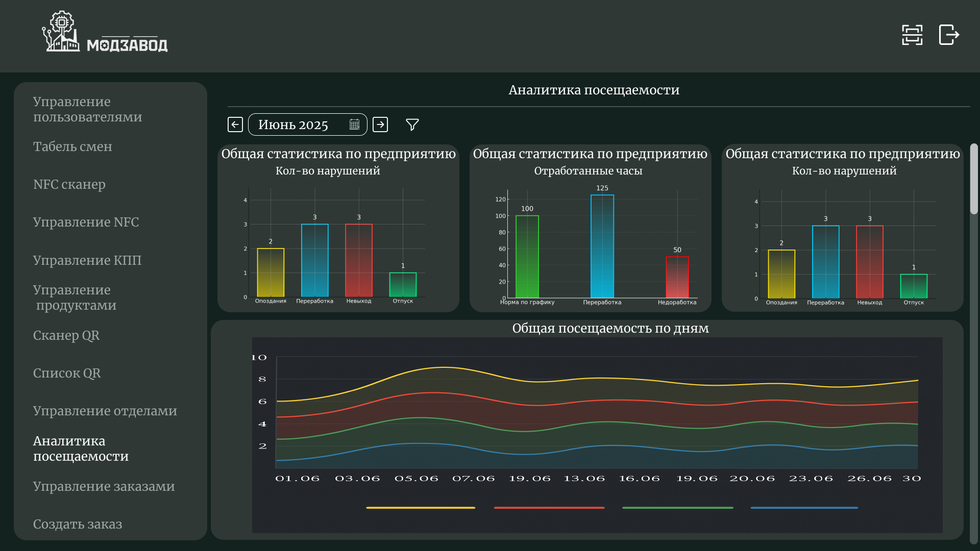980x551 pixels.
Task: Open the filter funnel icon
Action: click(412, 124)
